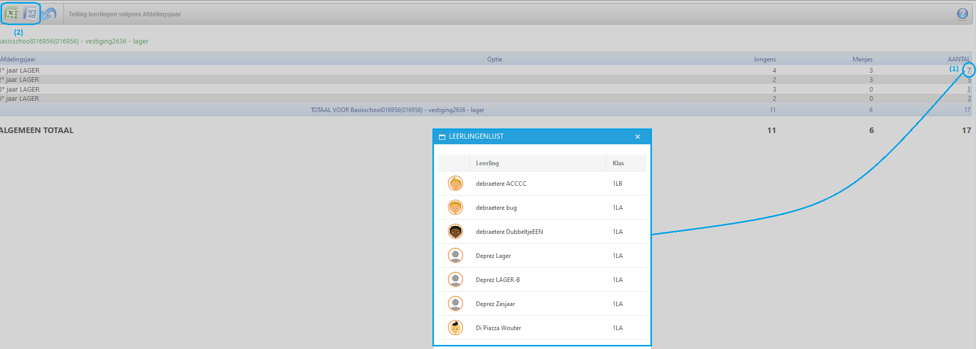Click the avatar of debraetere bug
The image size is (980, 349).
point(455,207)
